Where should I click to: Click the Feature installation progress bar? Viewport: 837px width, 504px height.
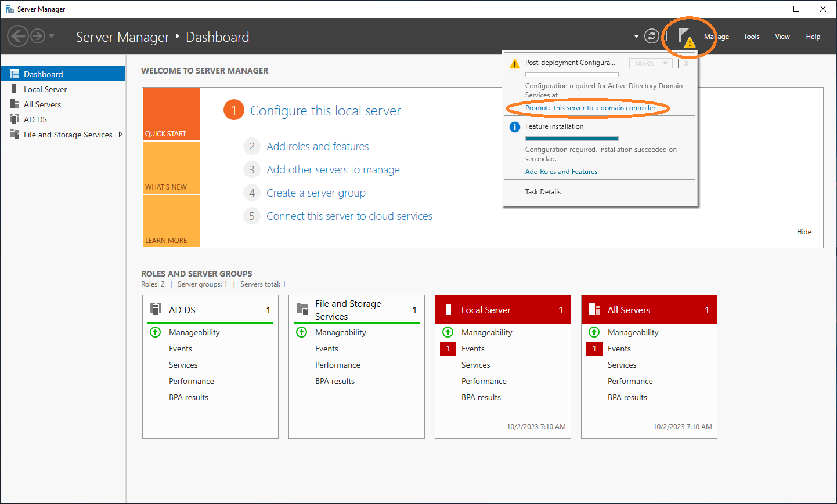572,138
